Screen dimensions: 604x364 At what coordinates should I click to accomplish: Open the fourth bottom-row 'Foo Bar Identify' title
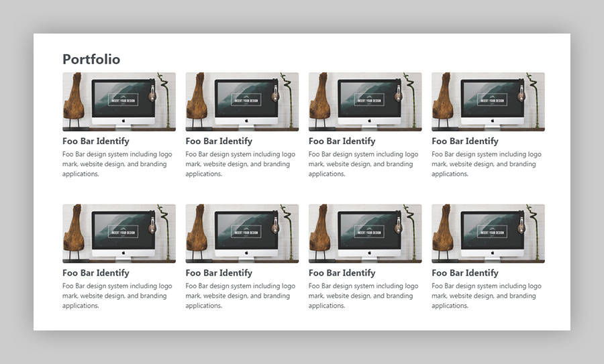(x=465, y=274)
